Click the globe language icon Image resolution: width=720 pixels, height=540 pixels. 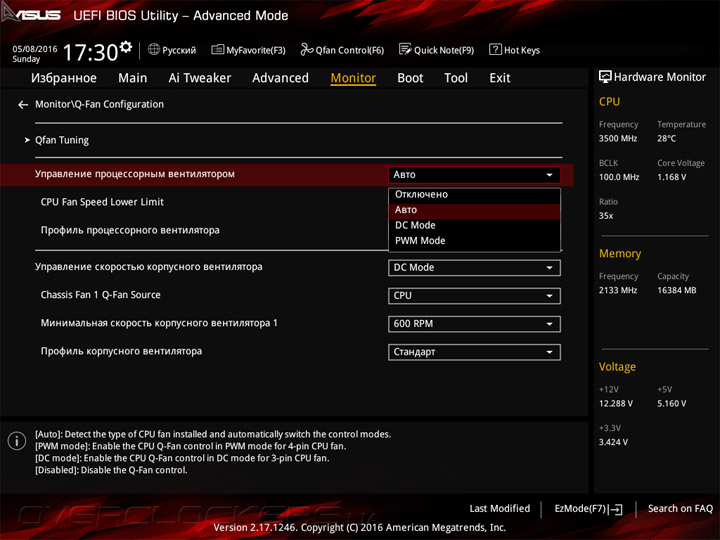point(154,49)
